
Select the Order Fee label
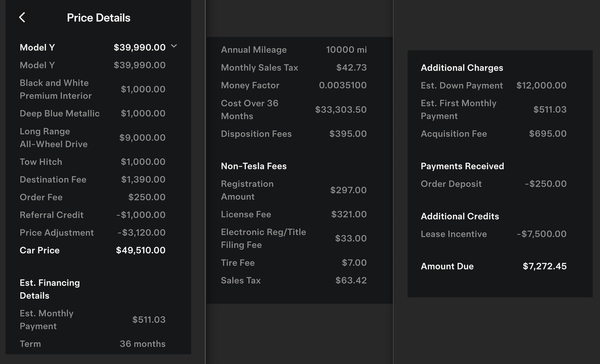(41, 197)
